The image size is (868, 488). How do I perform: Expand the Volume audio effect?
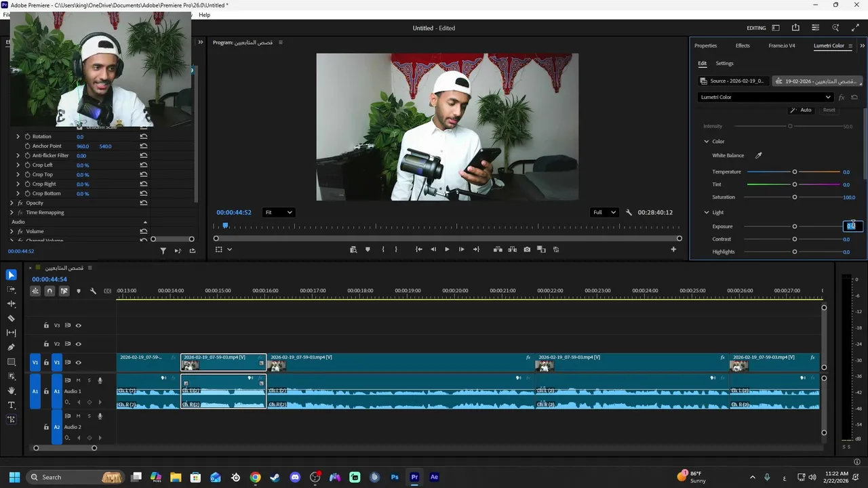point(12,232)
